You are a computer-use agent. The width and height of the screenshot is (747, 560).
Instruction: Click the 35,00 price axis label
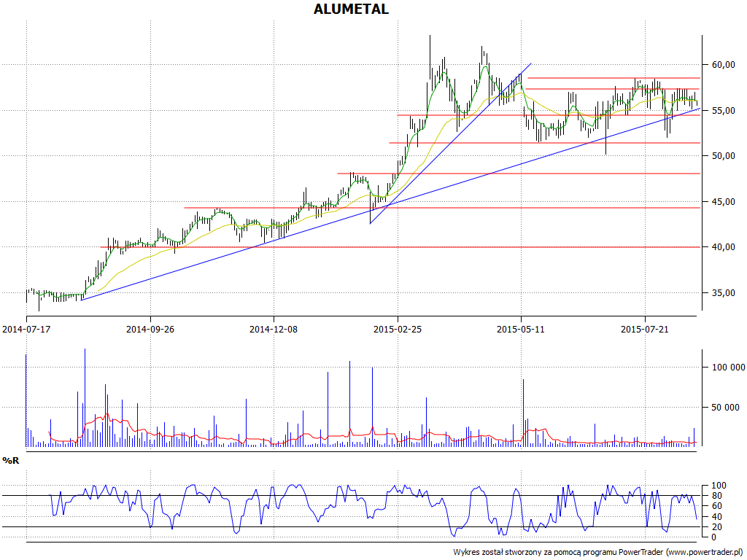click(x=723, y=293)
